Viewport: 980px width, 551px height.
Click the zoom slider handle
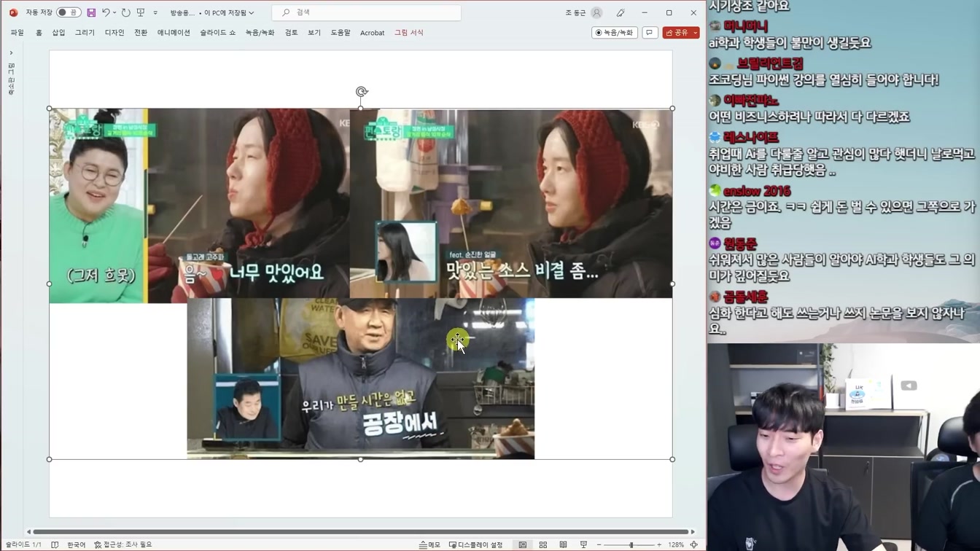coord(631,544)
